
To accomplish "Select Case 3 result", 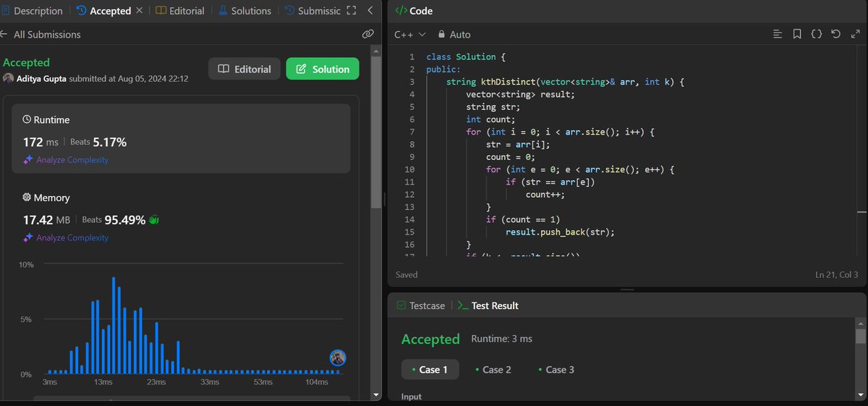I will tap(556, 369).
